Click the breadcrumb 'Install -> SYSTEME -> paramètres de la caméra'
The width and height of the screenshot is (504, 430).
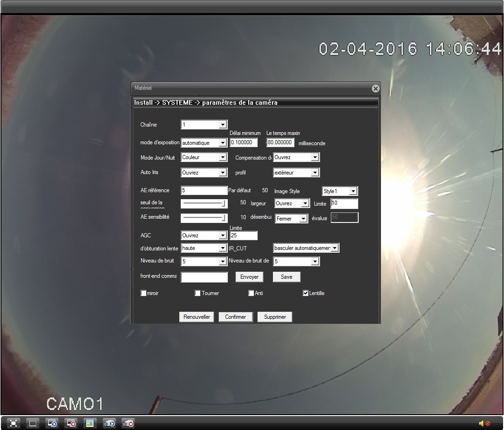point(206,102)
